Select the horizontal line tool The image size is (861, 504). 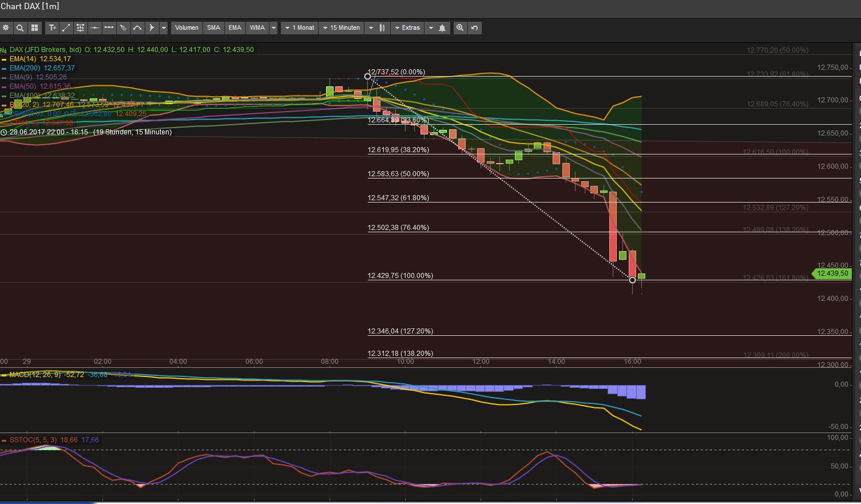click(x=94, y=27)
